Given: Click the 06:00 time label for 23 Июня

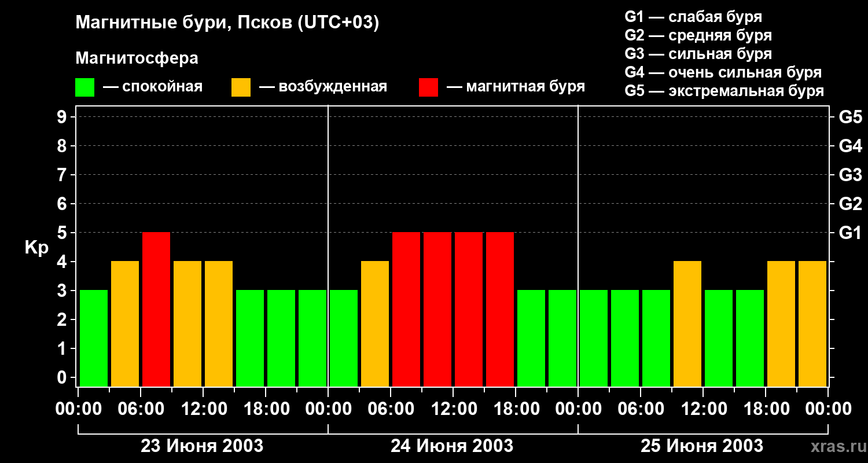Looking at the screenshot, I should coord(141,409).
